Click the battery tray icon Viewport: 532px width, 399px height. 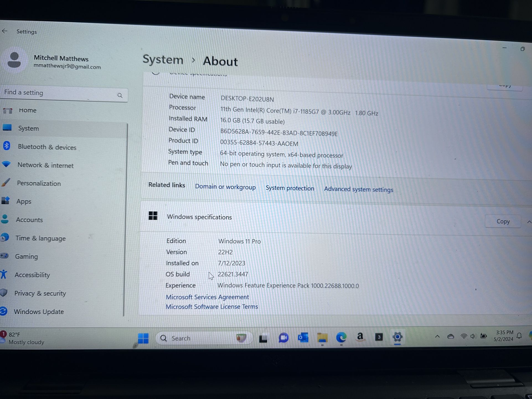[x=484, y=336]
